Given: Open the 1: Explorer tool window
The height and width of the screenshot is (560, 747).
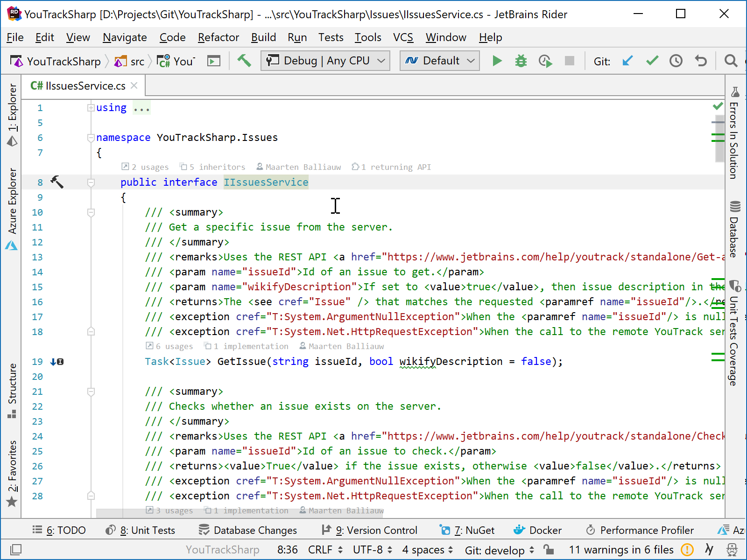Looking at the screenshot, I should 12,114.
